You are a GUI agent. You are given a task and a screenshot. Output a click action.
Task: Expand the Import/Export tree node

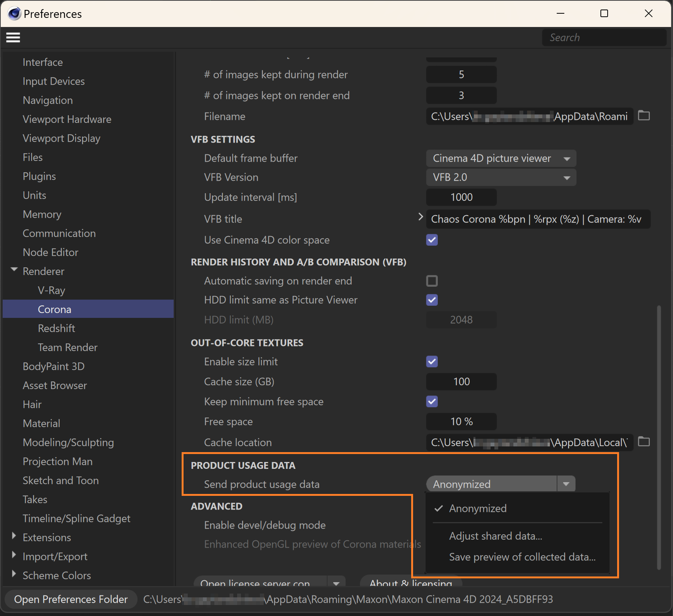click(14, 555)
